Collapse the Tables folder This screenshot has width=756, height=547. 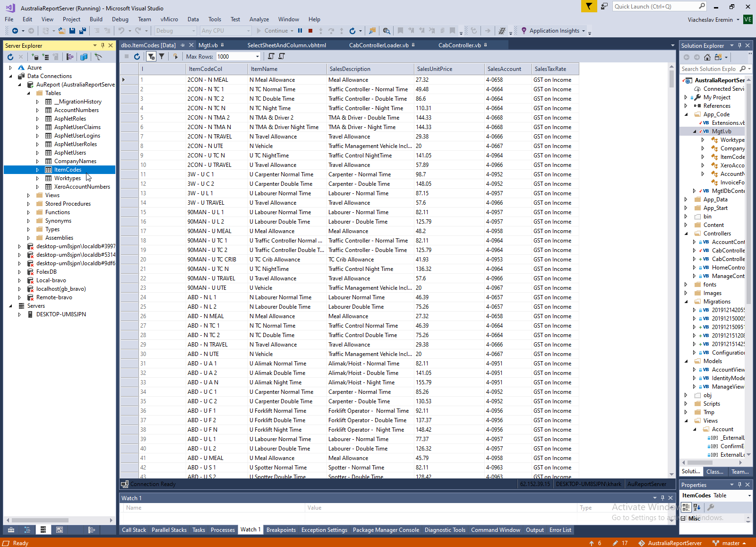tap(28, 93)
